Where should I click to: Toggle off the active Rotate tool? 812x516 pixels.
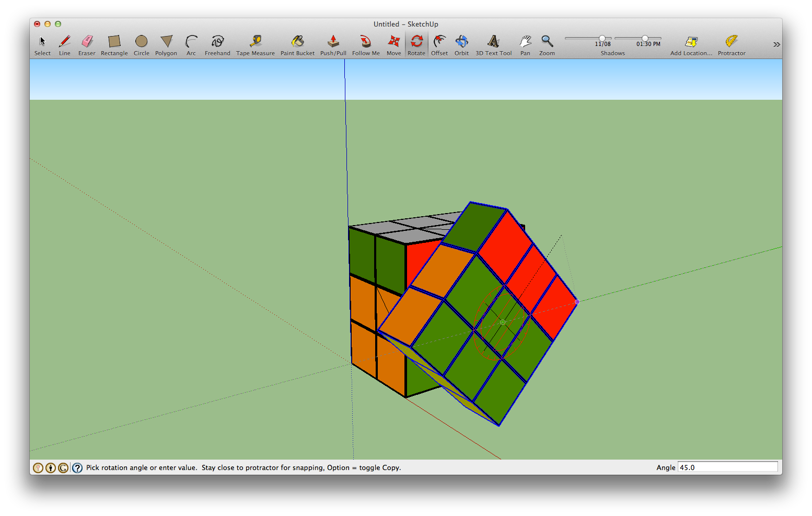click(x=416, y=42)
